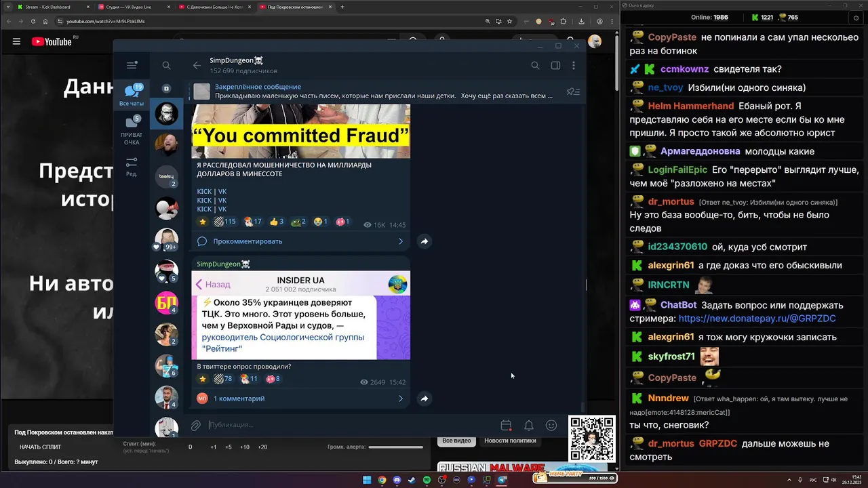Toggle the 78 reaction on INSIDER UA post

223,379
